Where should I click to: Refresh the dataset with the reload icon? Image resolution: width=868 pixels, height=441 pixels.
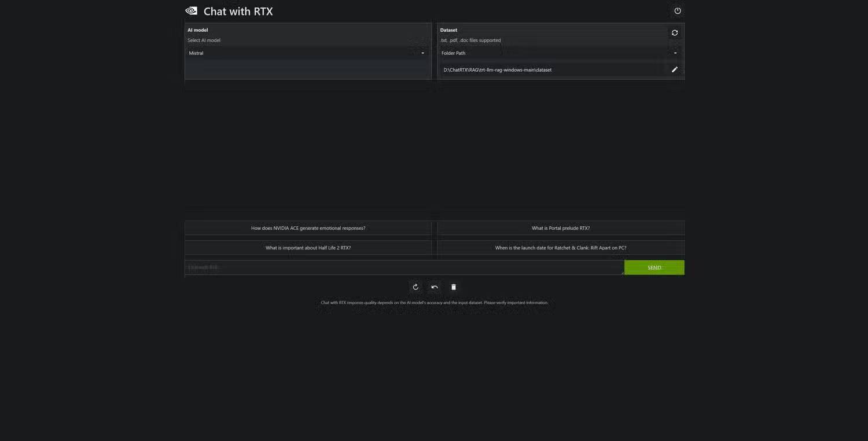[x=675, y=33]
